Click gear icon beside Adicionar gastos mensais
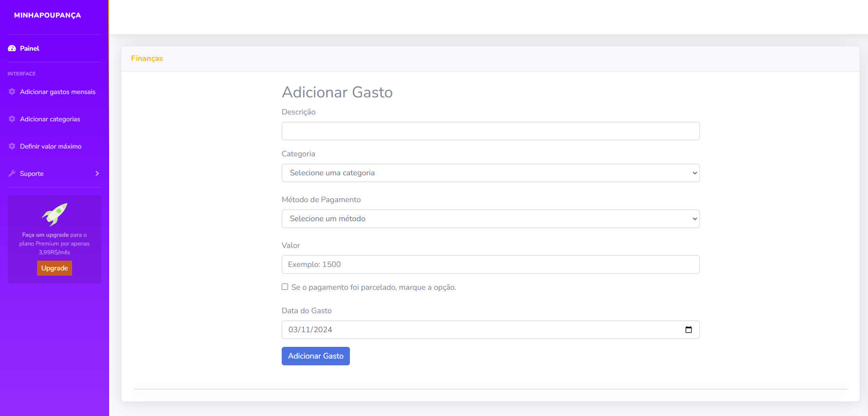The height and width of the screenshot is (416, 868). tap(12, 92)
